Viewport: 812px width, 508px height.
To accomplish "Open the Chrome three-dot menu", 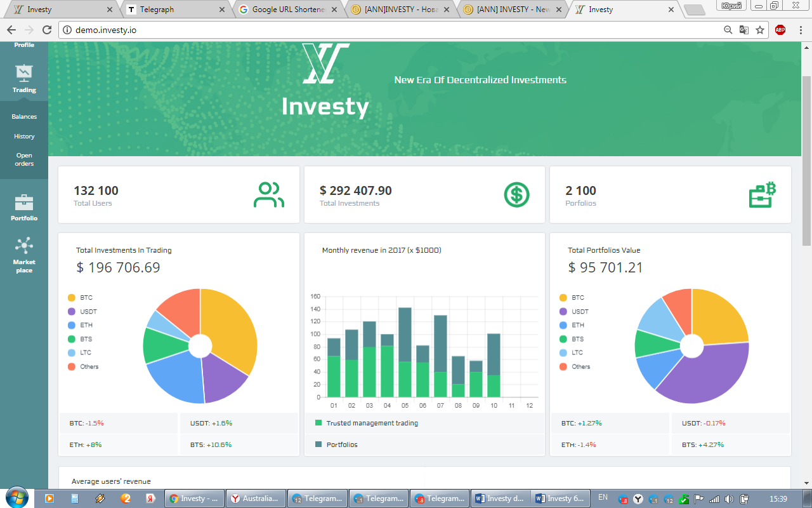I will pos(799,30).
